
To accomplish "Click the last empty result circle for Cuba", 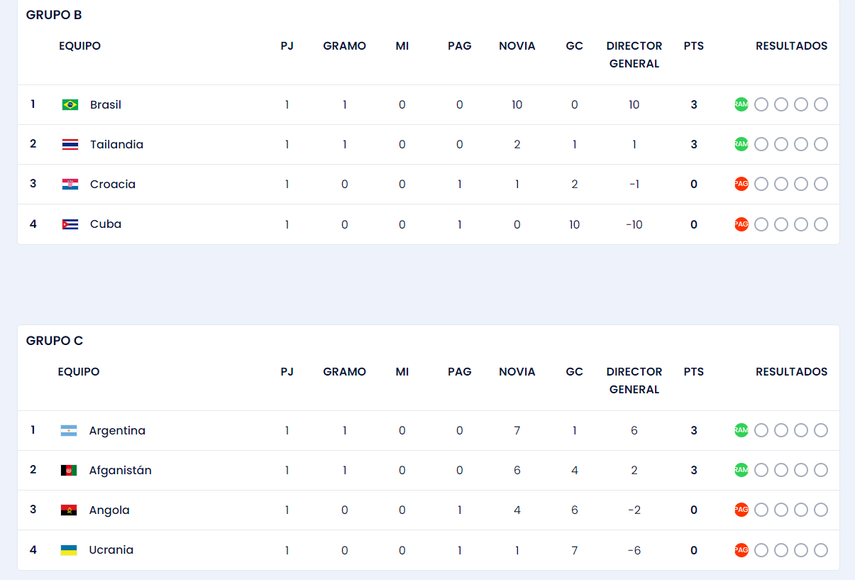I will (821, 225).
